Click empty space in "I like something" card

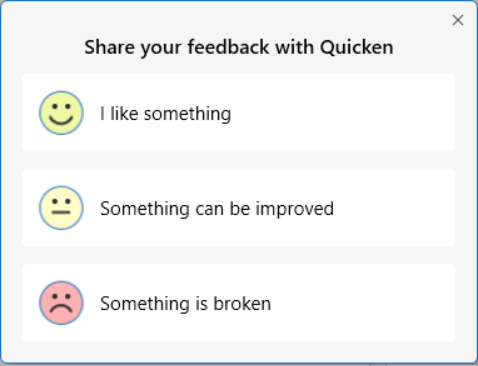pyautogui.click(x=343, y=113)
